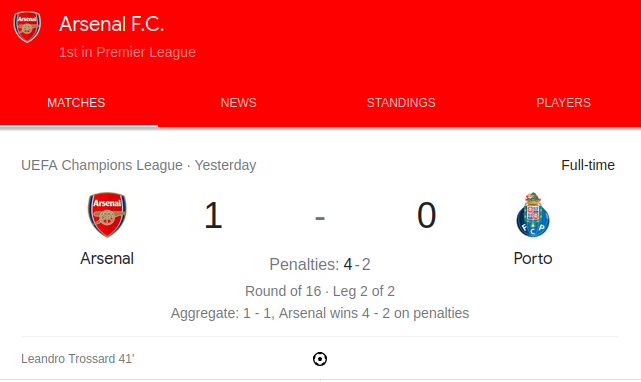Click Arsenal's score of 1
The height and width of the screenshot is (382, 641).
(213, 215)
